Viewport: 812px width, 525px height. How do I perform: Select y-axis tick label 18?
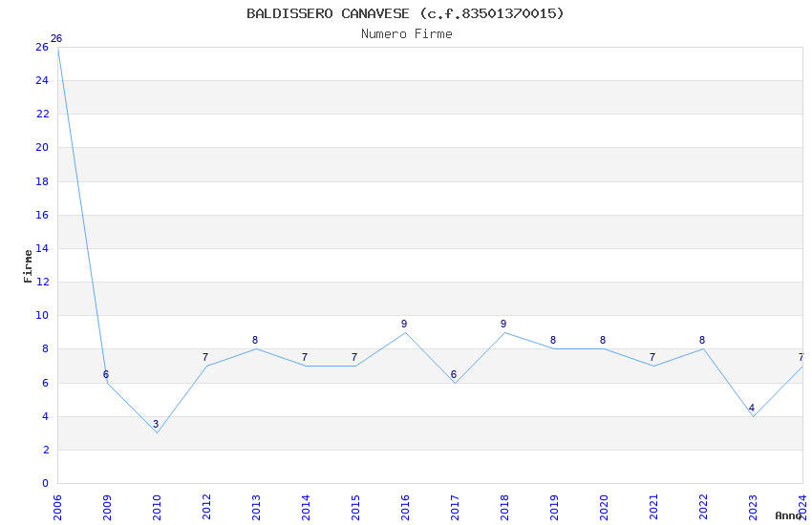[42, 181]
